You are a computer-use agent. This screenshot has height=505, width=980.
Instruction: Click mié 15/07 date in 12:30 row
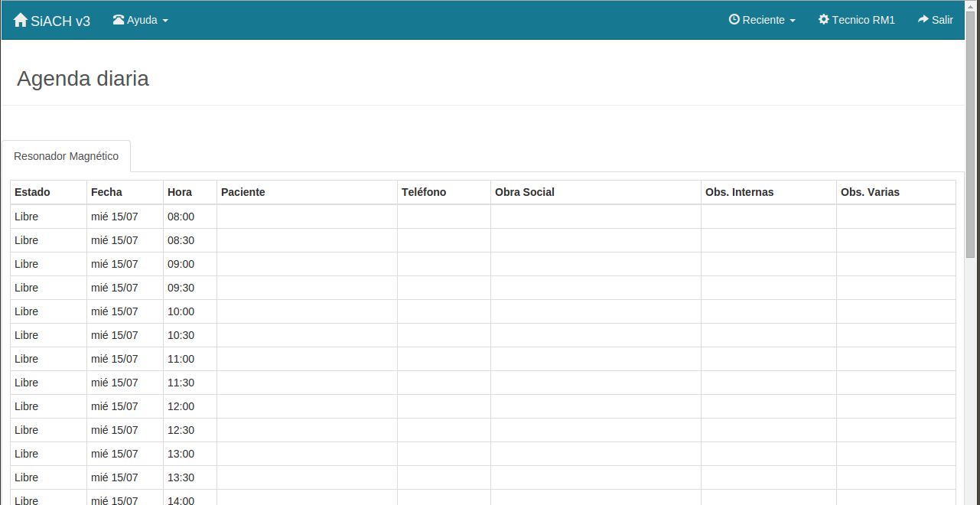point(115,430)
